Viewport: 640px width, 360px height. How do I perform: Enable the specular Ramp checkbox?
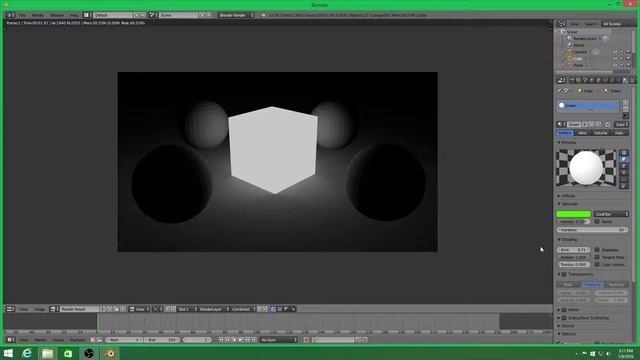point(597,222)
